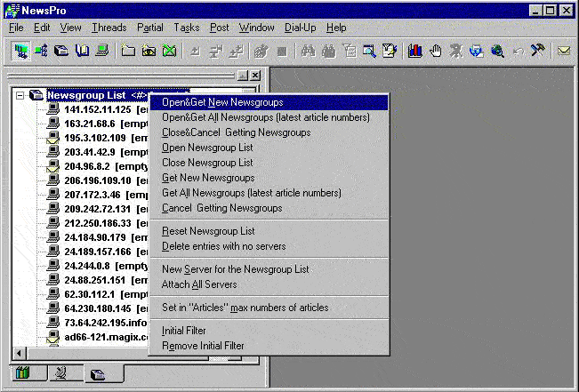The height and width of the screenshot is (392, 579).
Task: Open the Help menu
Action: pyautogui.click(x=336, y=28)
